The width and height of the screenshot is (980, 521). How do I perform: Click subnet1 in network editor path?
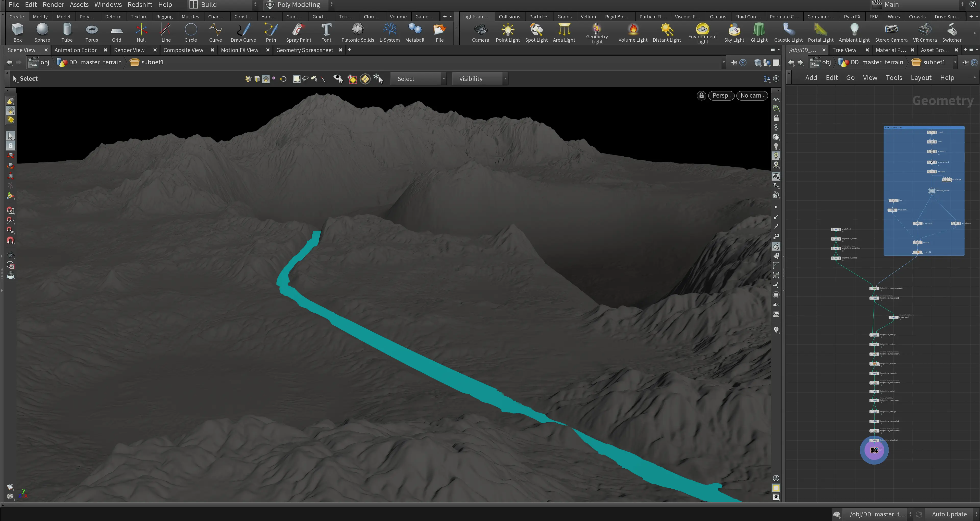pyautogui.click(x=928, y=62)
